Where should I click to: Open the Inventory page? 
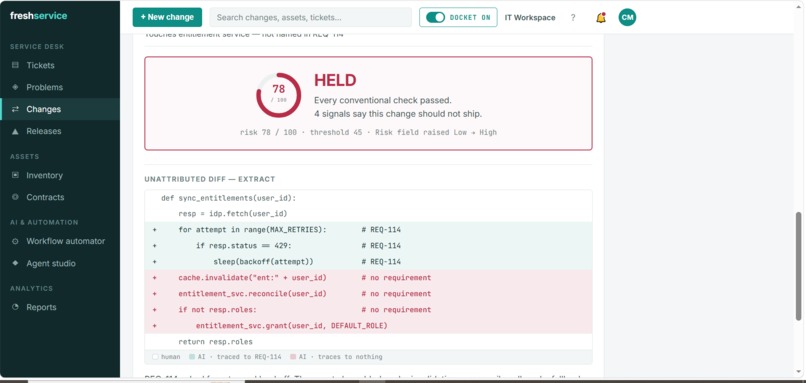coord(60,175)
